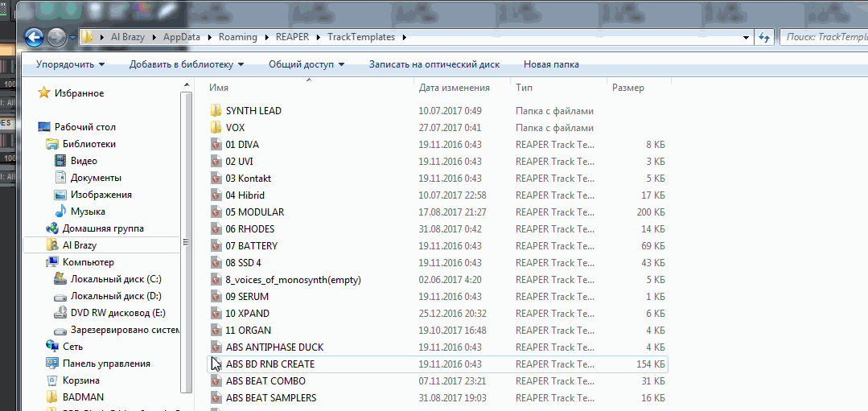Open address bar history dropdown arrow

click(746, 38)
